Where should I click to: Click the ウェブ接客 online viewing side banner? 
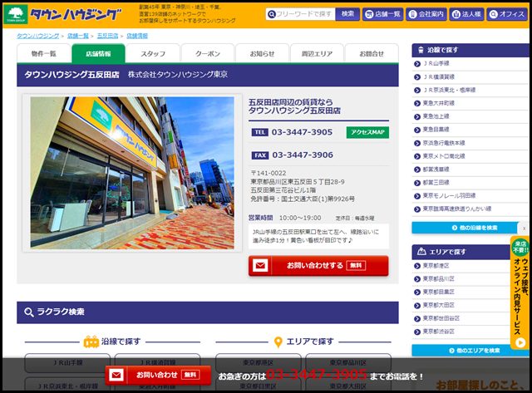(x=520, y=292)
